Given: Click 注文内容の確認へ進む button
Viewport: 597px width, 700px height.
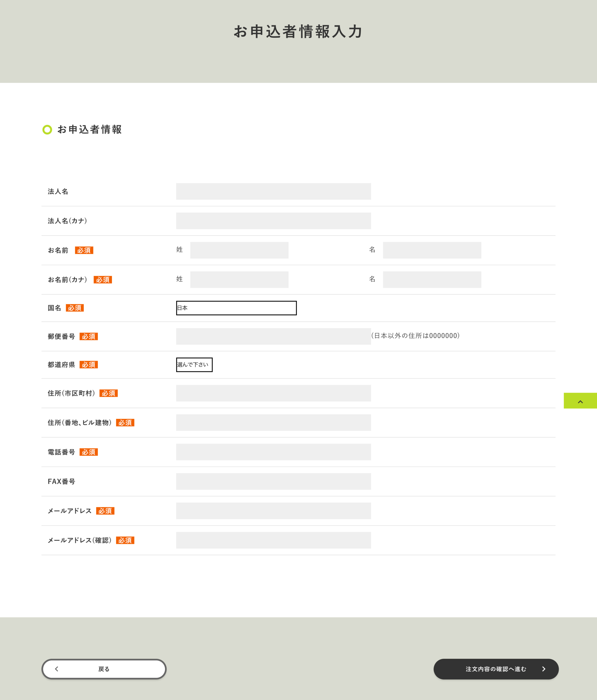Looking at the screenshot, I should click(496, 669).
